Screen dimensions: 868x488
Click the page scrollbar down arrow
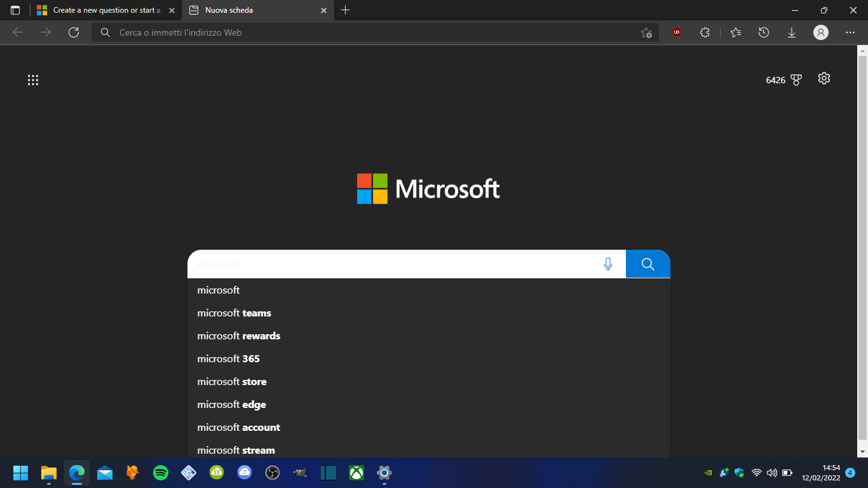tap(862, 452)
